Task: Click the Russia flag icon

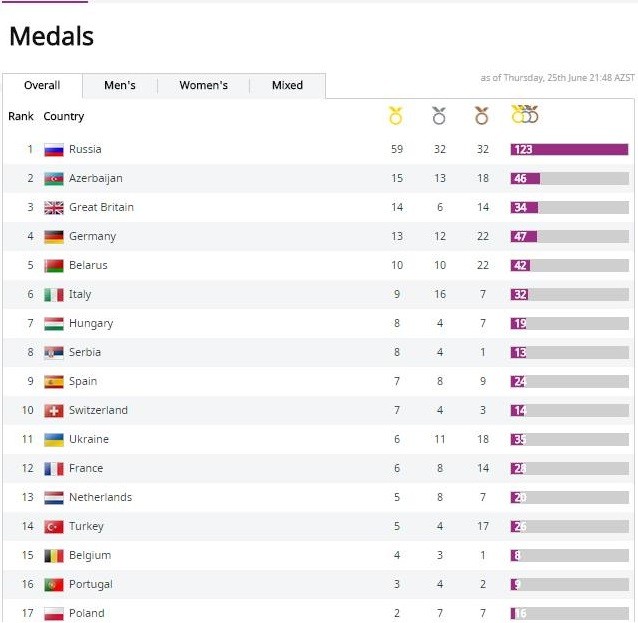Action: (54, 150)
